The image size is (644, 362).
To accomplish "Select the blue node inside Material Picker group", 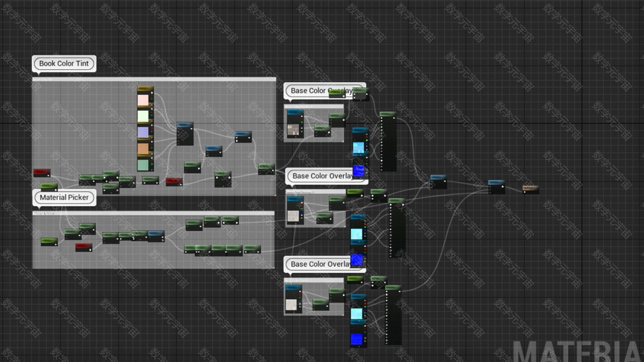I will 156,236.
